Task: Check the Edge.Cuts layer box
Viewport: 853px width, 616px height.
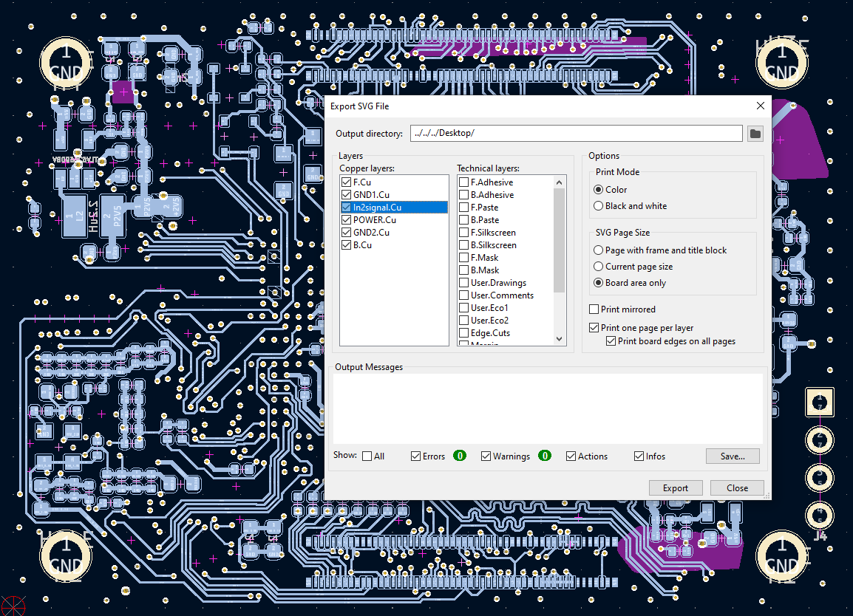Action: [463, 333]
